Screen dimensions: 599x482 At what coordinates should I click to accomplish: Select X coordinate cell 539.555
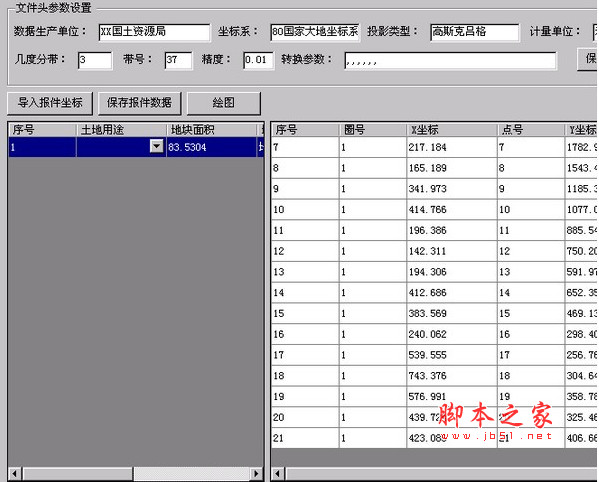452,355
